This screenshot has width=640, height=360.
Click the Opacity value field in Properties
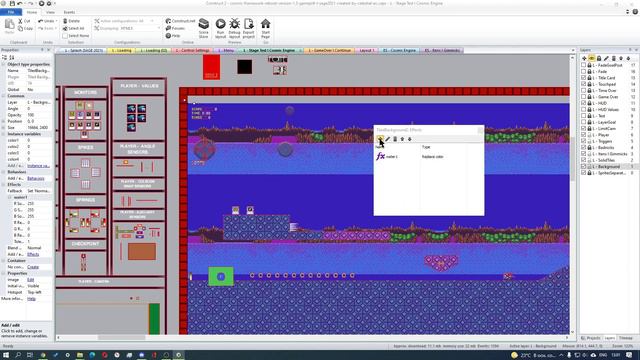[x=39, y=115]
